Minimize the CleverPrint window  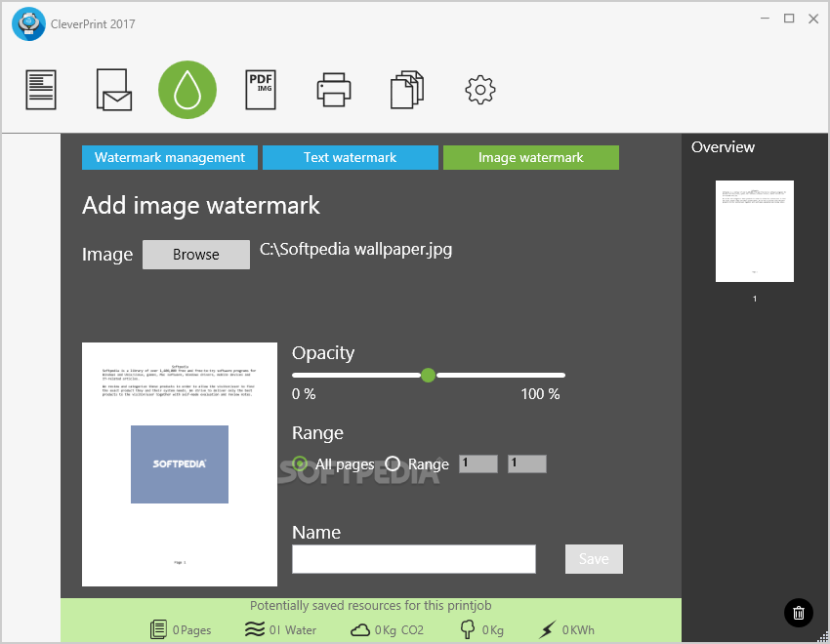click(x=765, y=19)
